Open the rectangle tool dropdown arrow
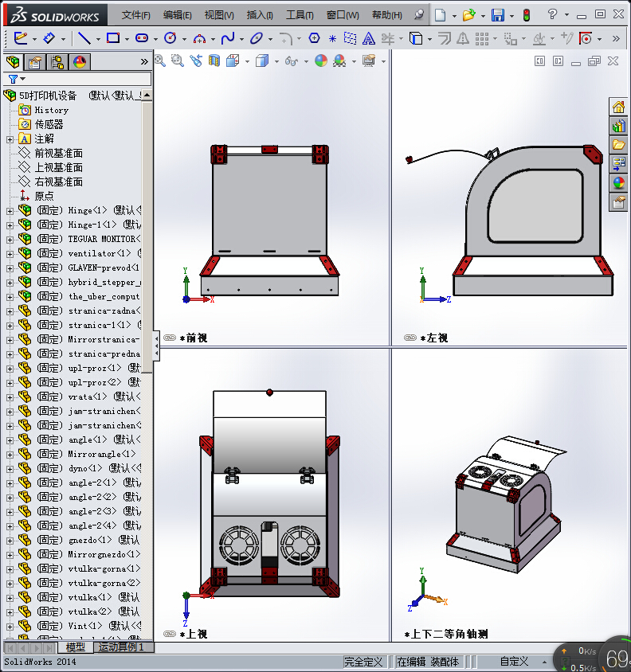 tap(127, 40)
